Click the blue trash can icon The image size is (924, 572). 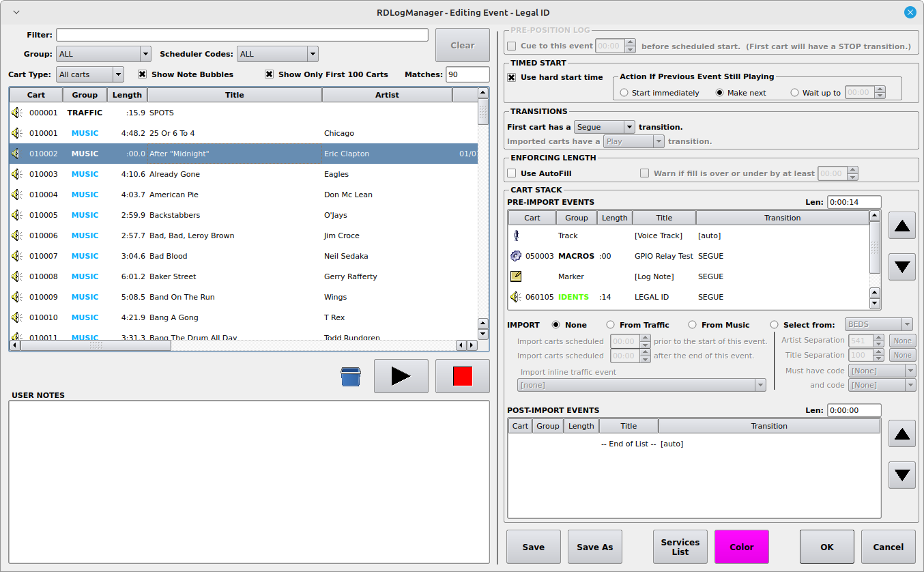coord(351,377)
